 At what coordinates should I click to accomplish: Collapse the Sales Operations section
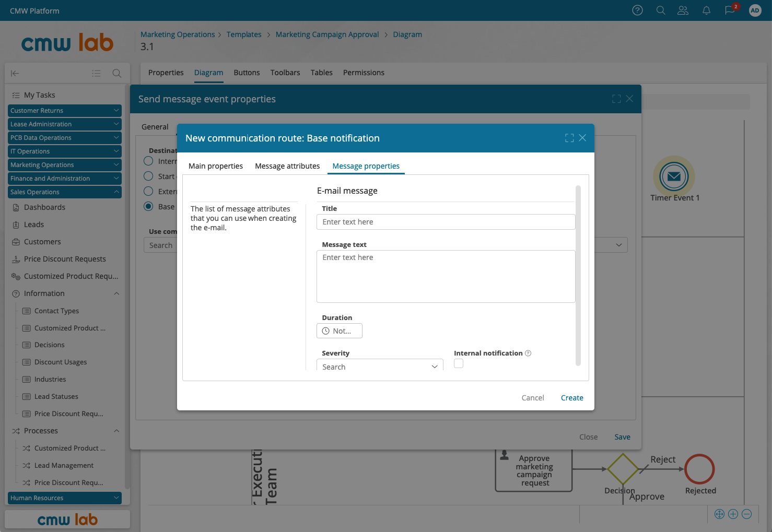[x=65, y=192]
